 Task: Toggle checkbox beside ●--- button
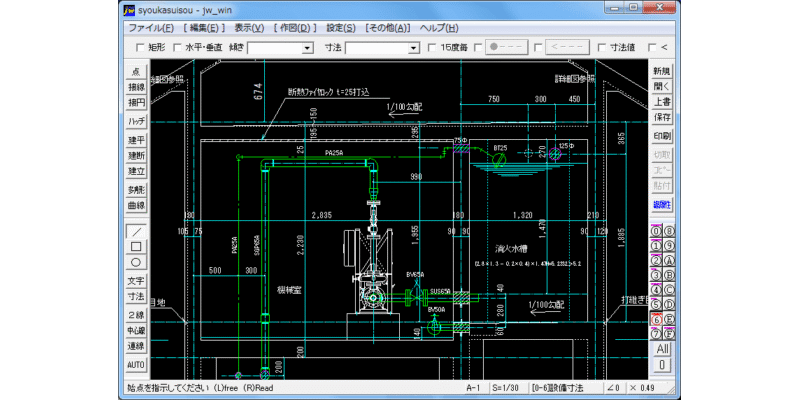tap(478, 47)
